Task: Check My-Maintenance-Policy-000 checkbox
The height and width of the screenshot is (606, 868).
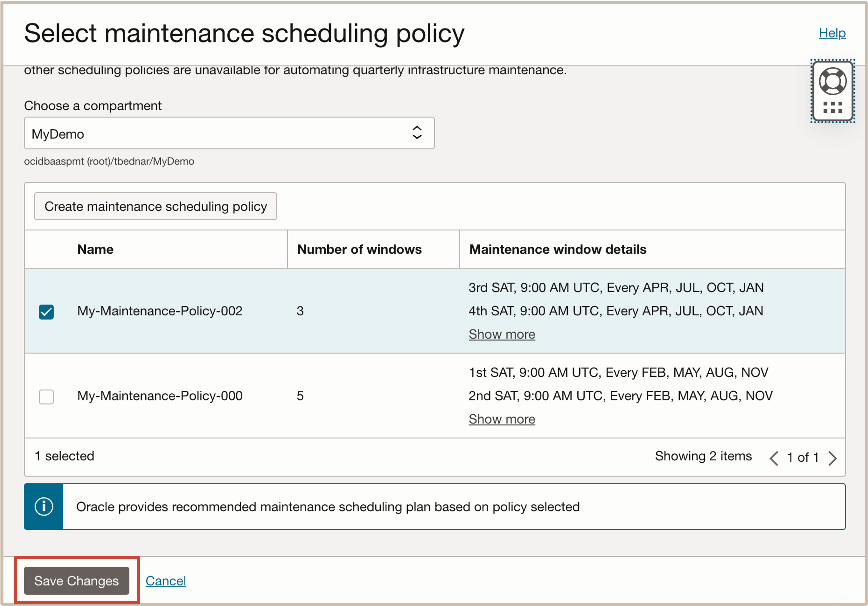Action: [46, 397]
